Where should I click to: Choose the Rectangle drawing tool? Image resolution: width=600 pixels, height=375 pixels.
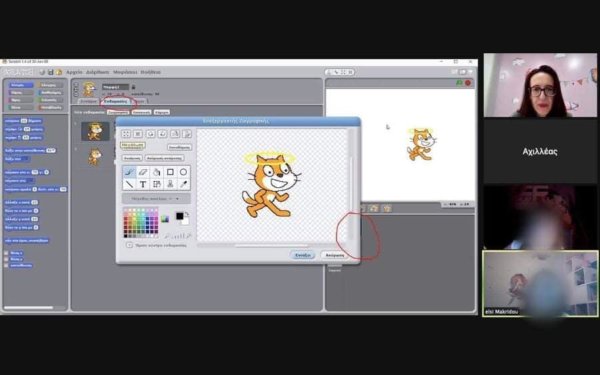(x=170, y=172)
